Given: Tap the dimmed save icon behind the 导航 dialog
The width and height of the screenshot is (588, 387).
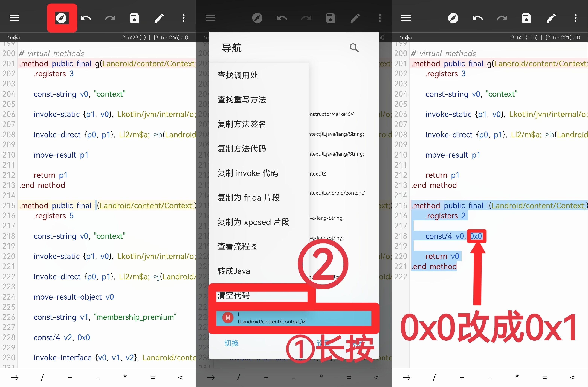Looking at the screenshot, I should click(331, 18).
